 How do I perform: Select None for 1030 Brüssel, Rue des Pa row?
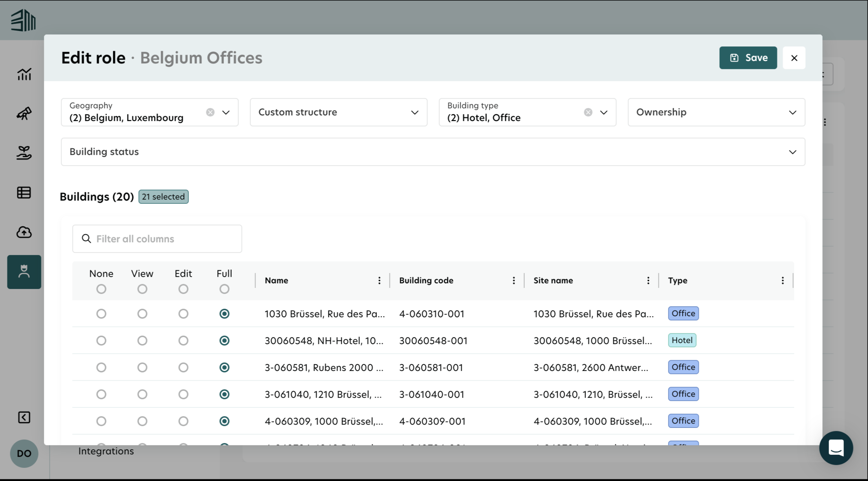[101, 314]
